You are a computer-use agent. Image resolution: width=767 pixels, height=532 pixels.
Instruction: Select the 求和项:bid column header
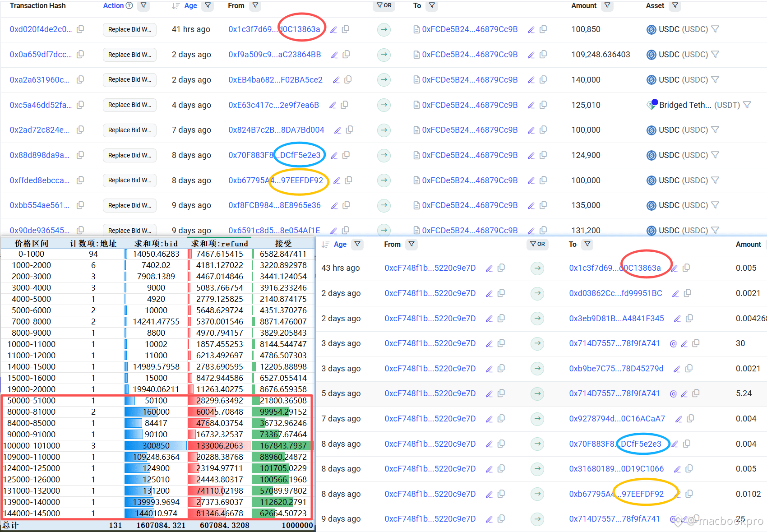[156, 243]
